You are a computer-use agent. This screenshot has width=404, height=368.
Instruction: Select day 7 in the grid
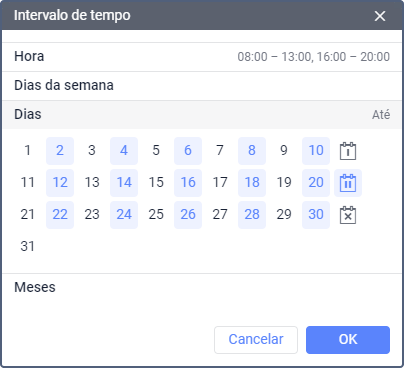(x=220, y=151)
